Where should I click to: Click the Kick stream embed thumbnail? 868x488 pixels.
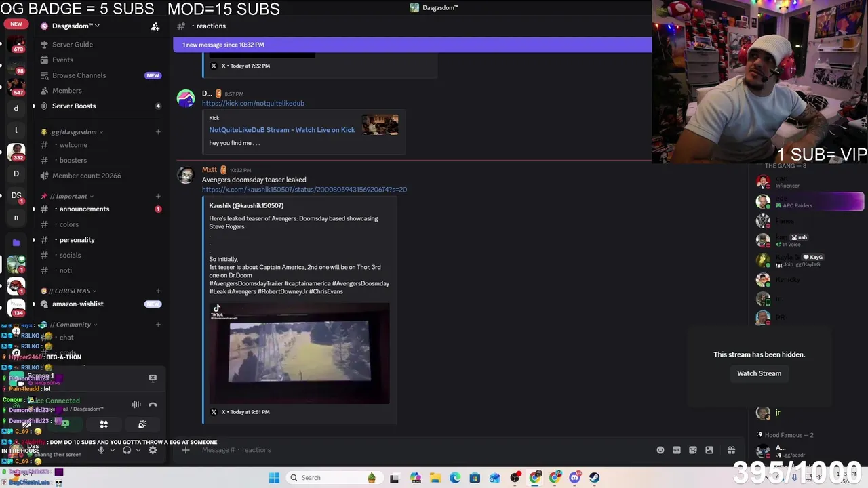(380, 125)
